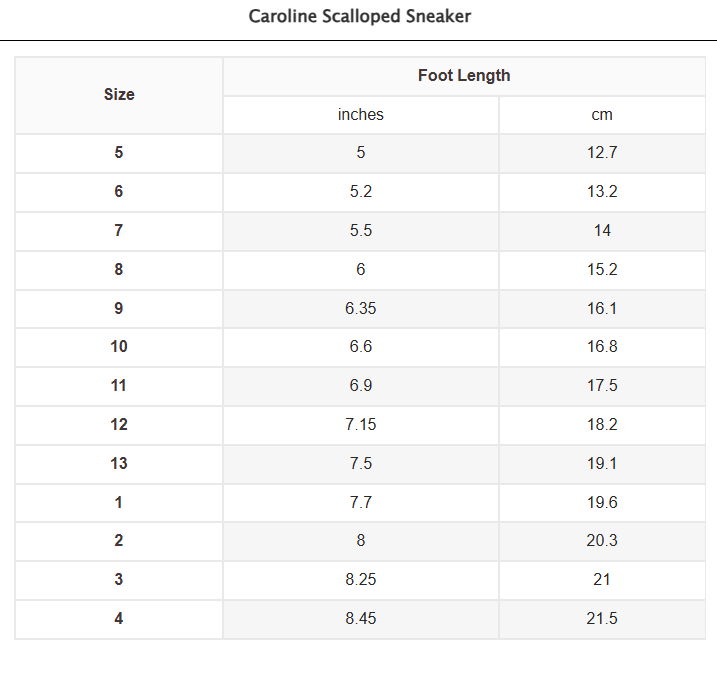
Task: Select size 7 row label
Action: click(x=119, y=231)
